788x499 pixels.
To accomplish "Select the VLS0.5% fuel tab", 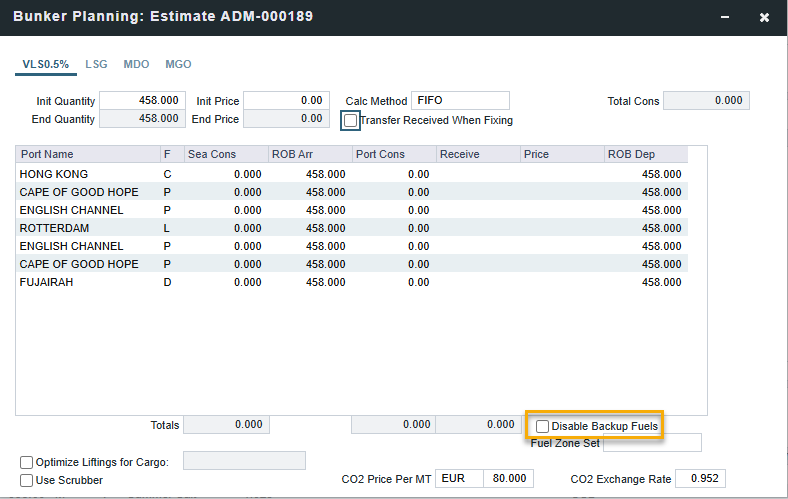I will (46, 64).
